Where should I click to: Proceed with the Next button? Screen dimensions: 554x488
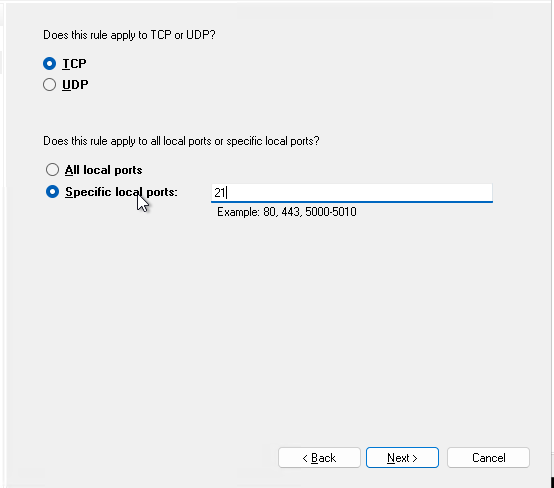tap(402, 458)
